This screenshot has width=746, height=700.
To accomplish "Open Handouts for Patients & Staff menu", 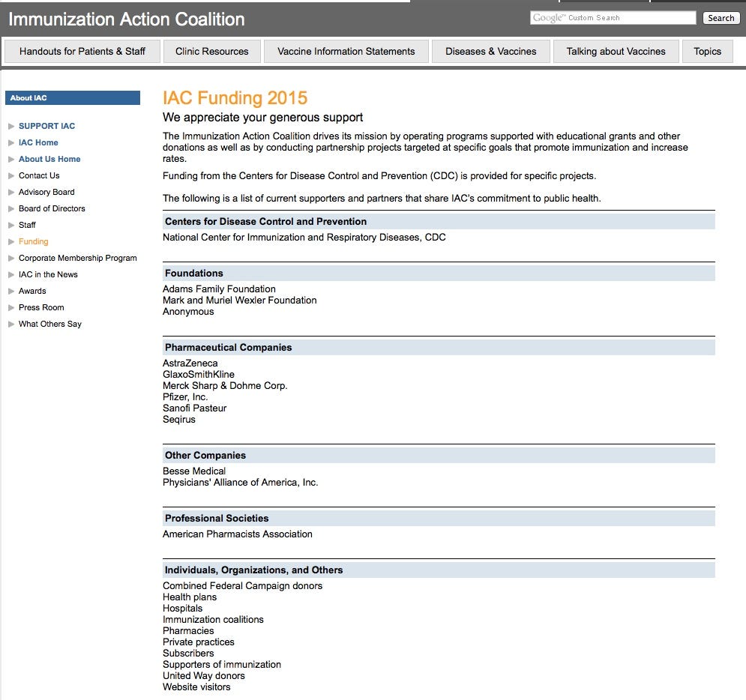I will click(82, 52).
